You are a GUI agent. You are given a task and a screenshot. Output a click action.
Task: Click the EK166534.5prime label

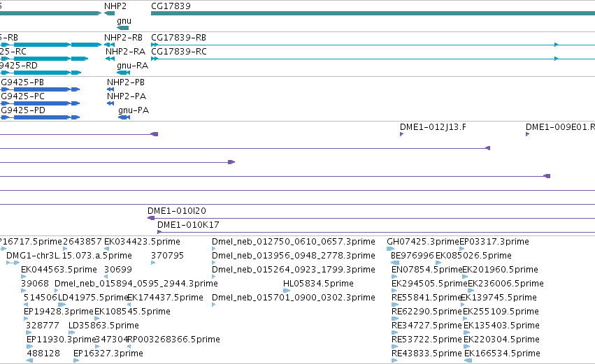[502, 354]
